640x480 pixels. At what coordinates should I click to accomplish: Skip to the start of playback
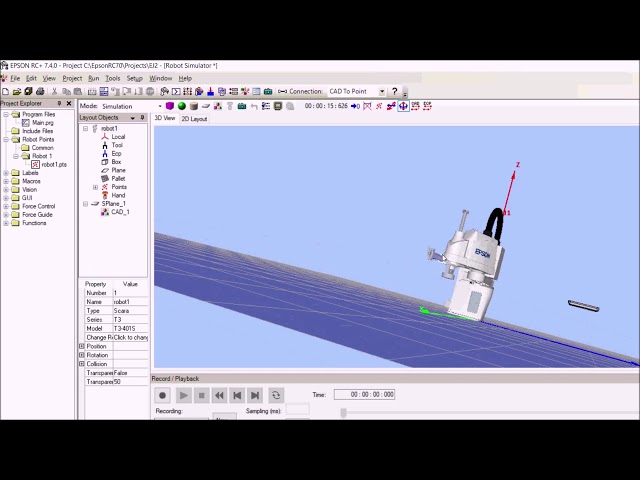tap(237, 395)
